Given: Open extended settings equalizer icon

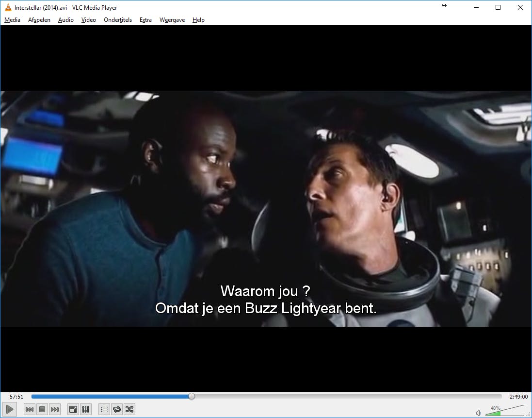Looking at the screenshot, I should click(85, 410).
